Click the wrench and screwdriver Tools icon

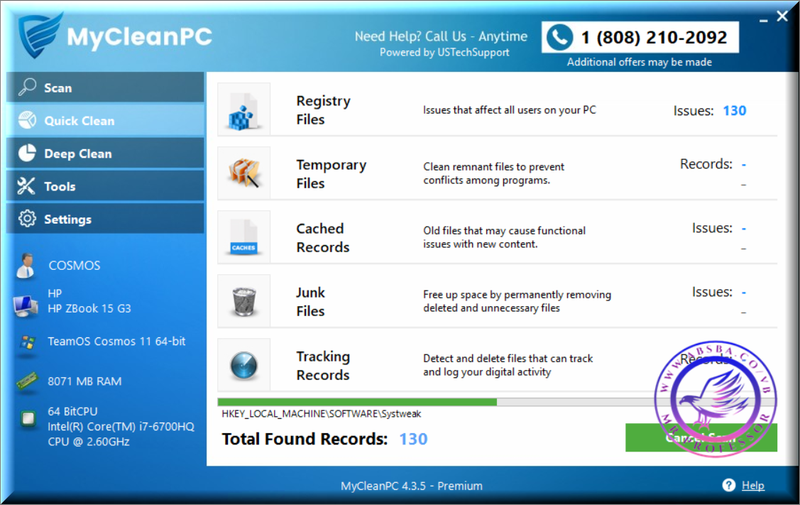tap(27, 186)
